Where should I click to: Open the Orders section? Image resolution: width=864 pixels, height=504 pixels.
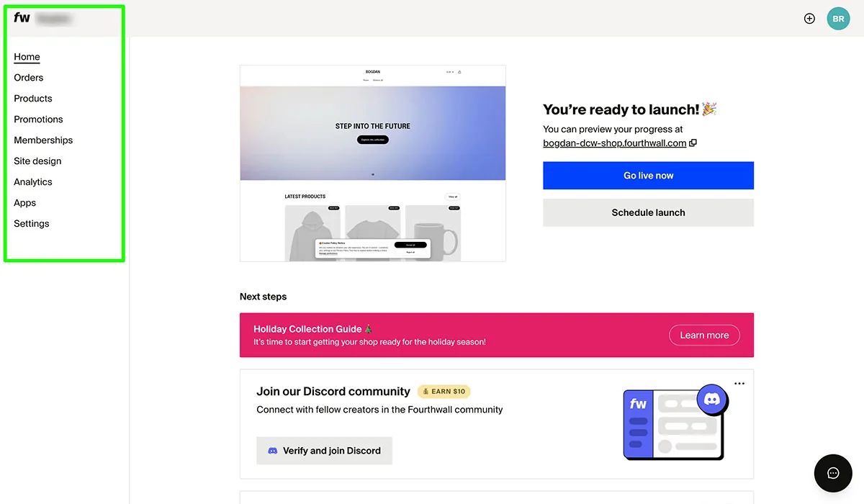pyautogui.click(x=28, y=77)
